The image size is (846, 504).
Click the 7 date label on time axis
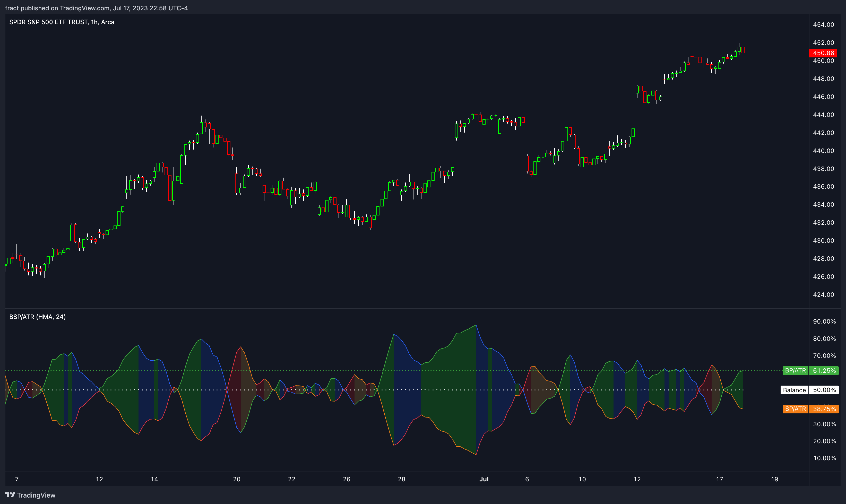[17, 479]
